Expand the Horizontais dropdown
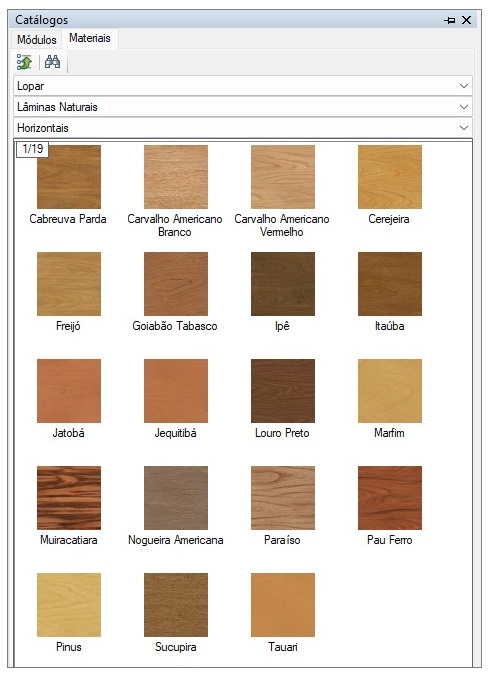The width and height of the screenshot is (490, 674). (243, 128)
